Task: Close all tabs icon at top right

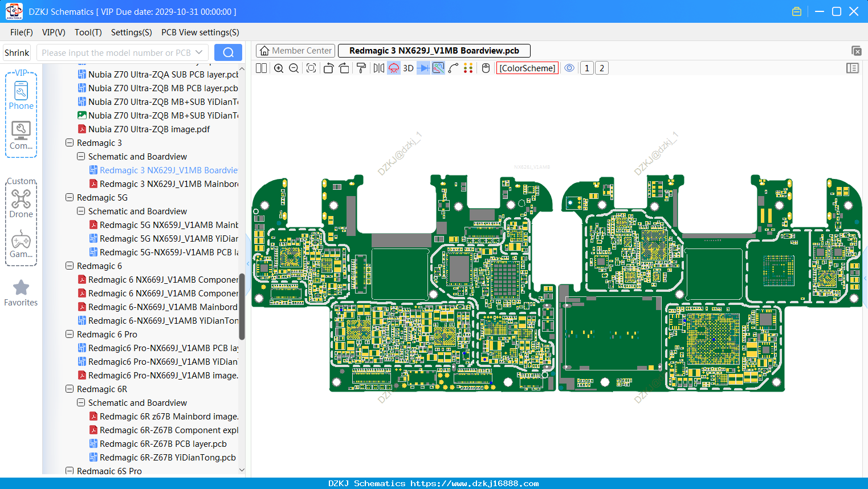Action: [856, 51]
